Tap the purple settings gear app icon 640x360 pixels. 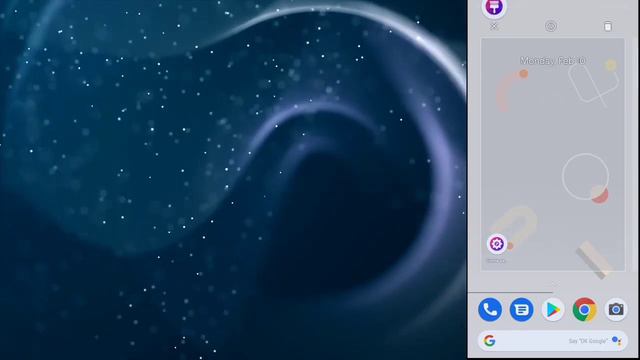click(497, 244)
